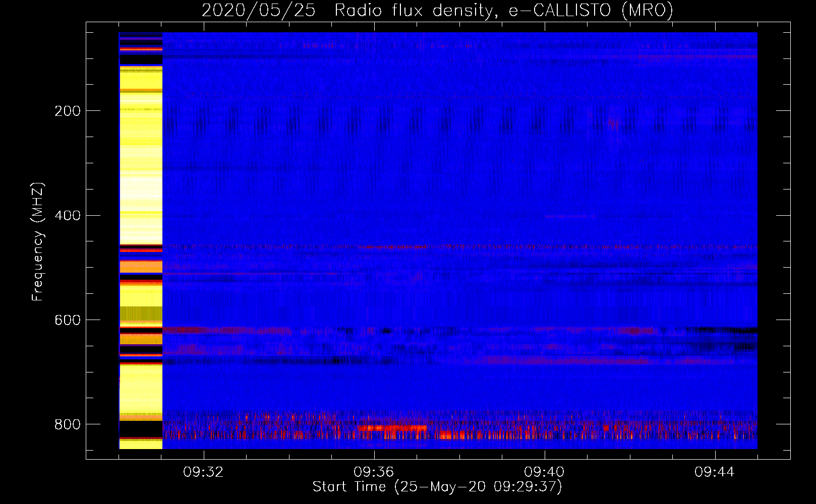
Task: Click the 09:36 time tick label
Action: (x=374, y=472)
